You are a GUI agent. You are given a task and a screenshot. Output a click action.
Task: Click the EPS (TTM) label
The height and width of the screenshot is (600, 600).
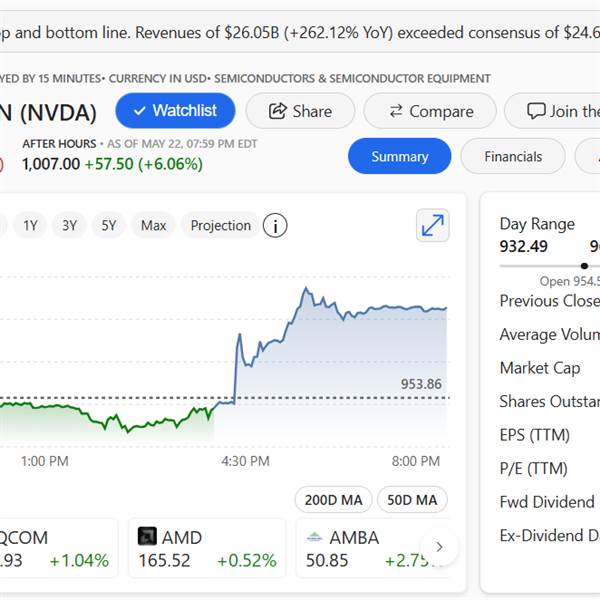[x=535, y=435]
